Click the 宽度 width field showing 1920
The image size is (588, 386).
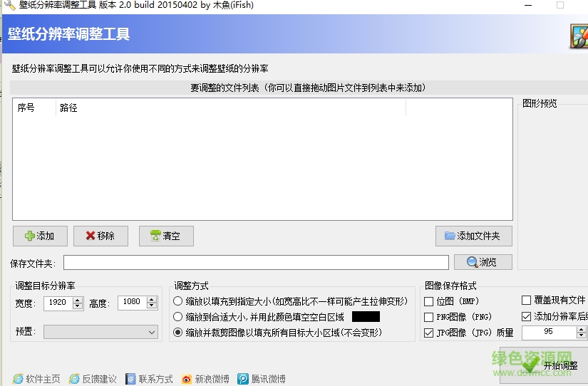(x=58, y=303)
